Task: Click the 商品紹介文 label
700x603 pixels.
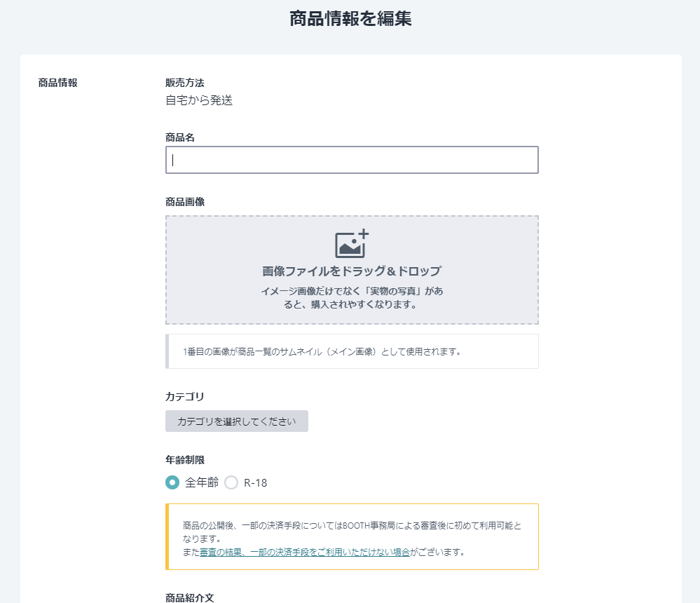Action: (190, 597)
